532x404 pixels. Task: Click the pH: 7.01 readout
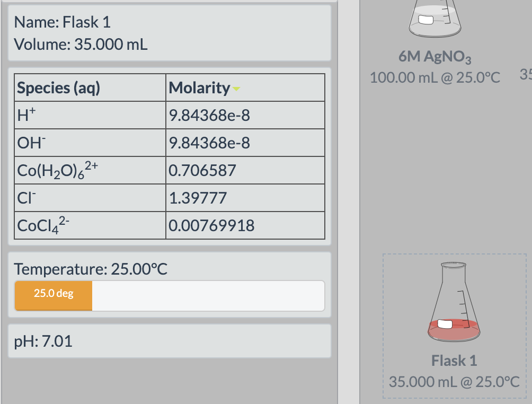42,341
